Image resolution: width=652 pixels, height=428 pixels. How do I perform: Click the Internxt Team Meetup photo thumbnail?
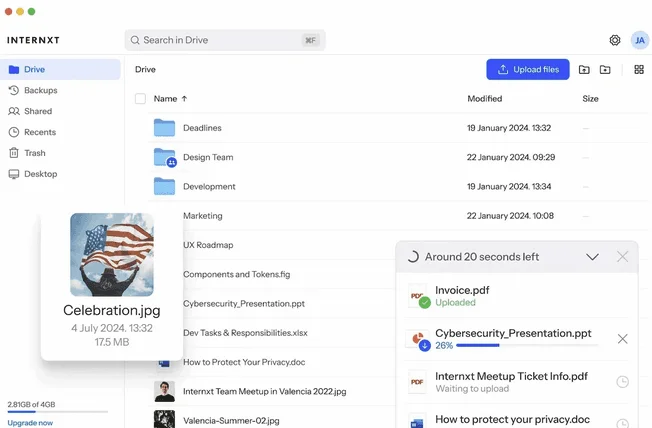tap(164, 391)
